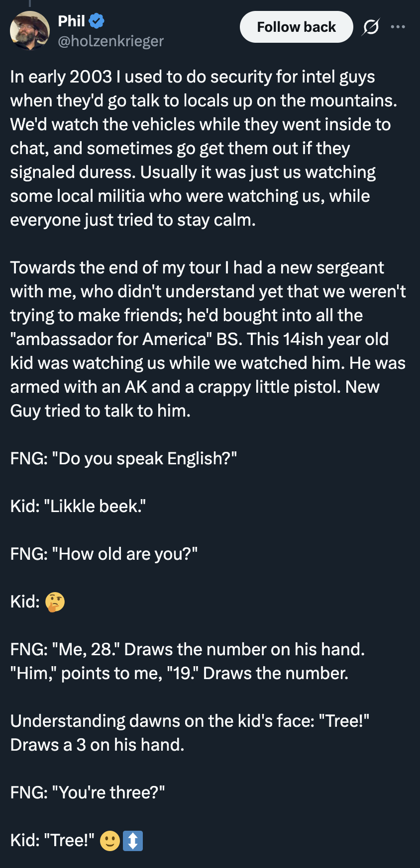
Task: Click the slightly smiling face emoji
Action: (110, 841)
